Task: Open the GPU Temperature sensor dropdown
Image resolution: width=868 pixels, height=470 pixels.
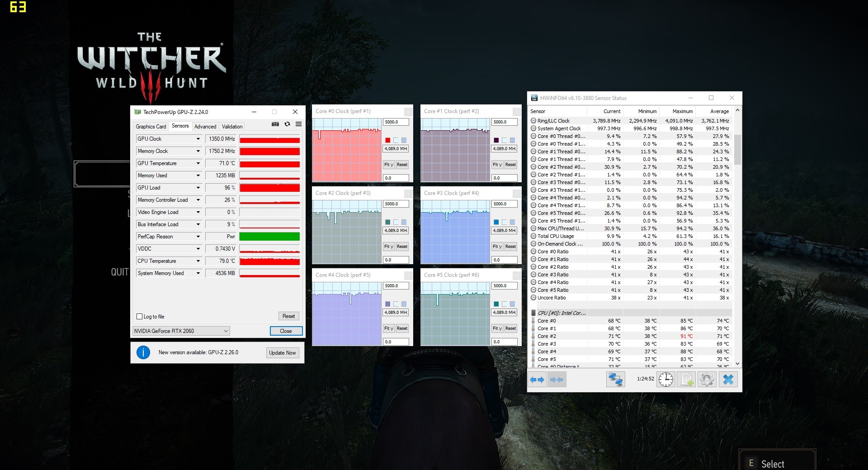Action: [198, 163]
